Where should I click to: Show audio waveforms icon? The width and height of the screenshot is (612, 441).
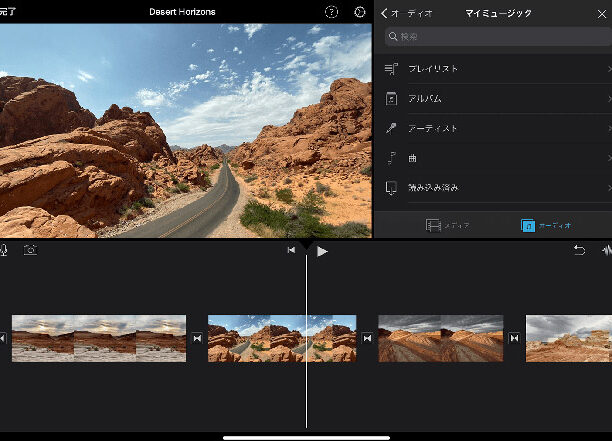pyautogui.click(x=607, y=250)
